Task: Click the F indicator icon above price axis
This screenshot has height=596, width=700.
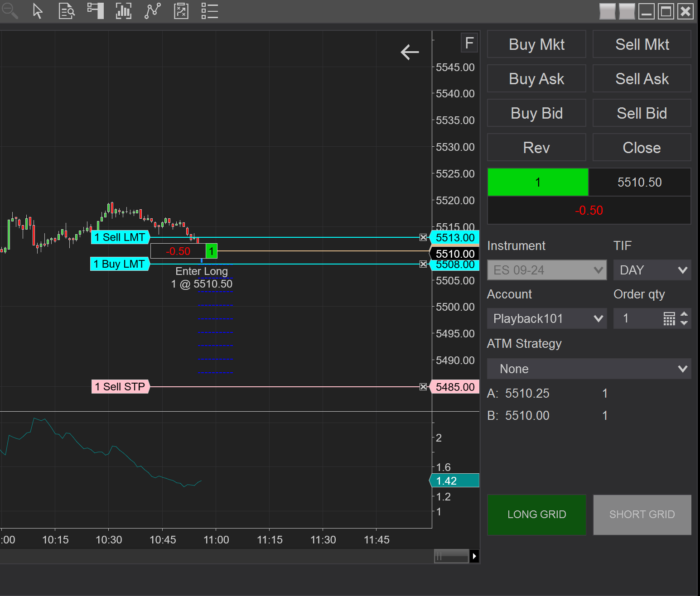Action: pyautogui.click(x=469, y=43)
